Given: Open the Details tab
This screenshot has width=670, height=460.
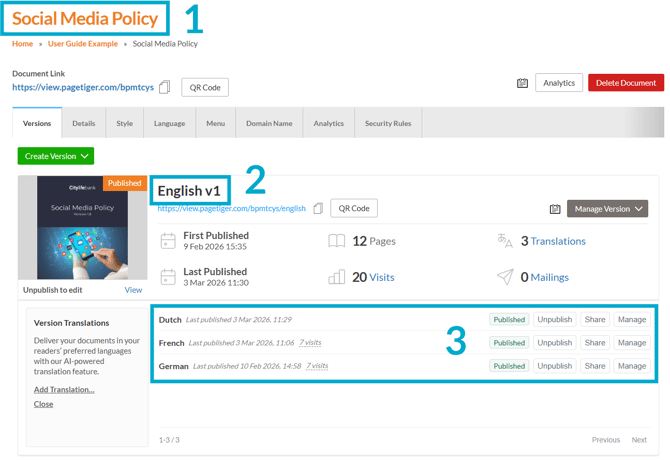Looking at the screenshot, I should [x=84, y=123].
